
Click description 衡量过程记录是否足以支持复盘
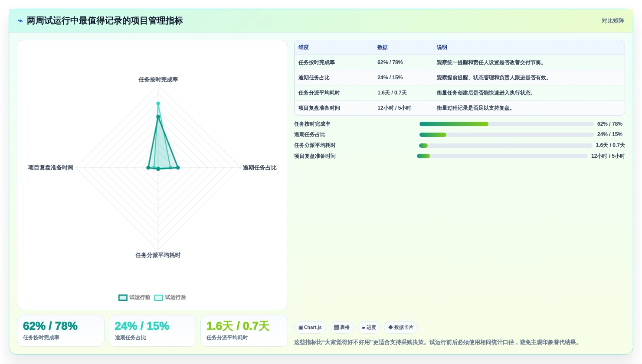[x=475, y=108]
